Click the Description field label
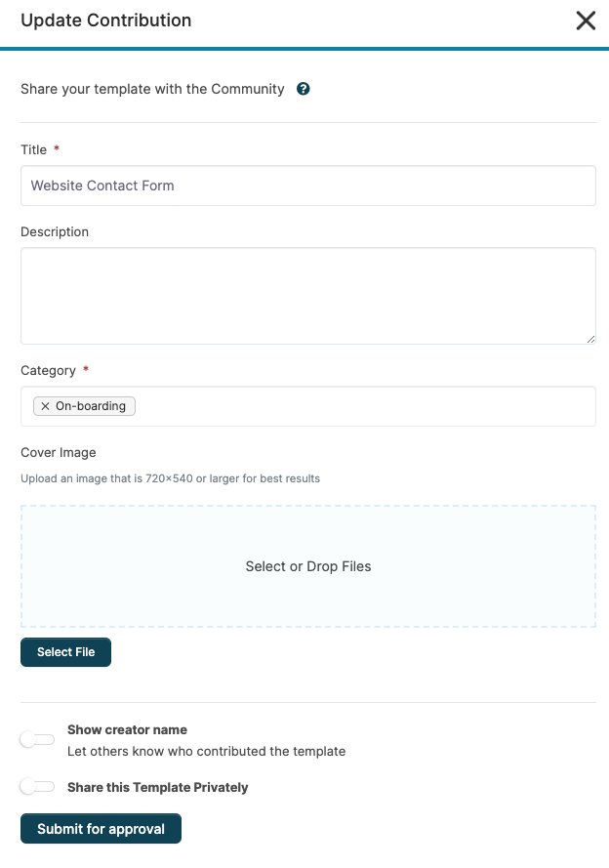 click(55, 232)
